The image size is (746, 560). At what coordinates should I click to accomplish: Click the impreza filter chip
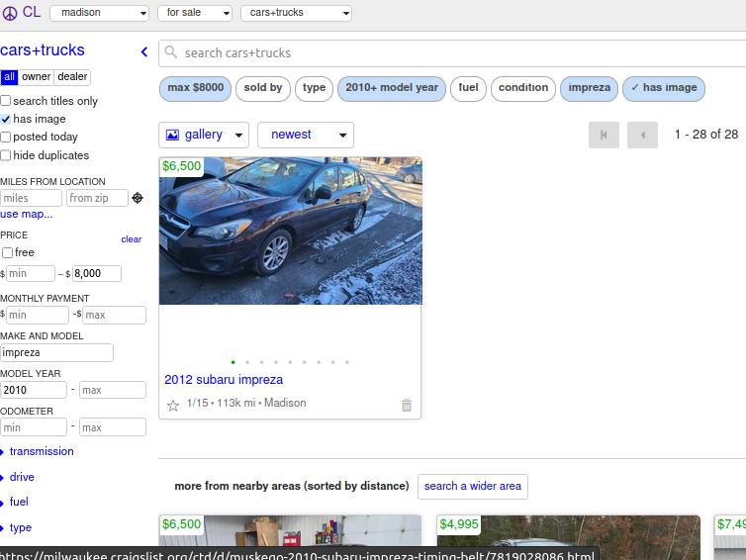point(589,88)
